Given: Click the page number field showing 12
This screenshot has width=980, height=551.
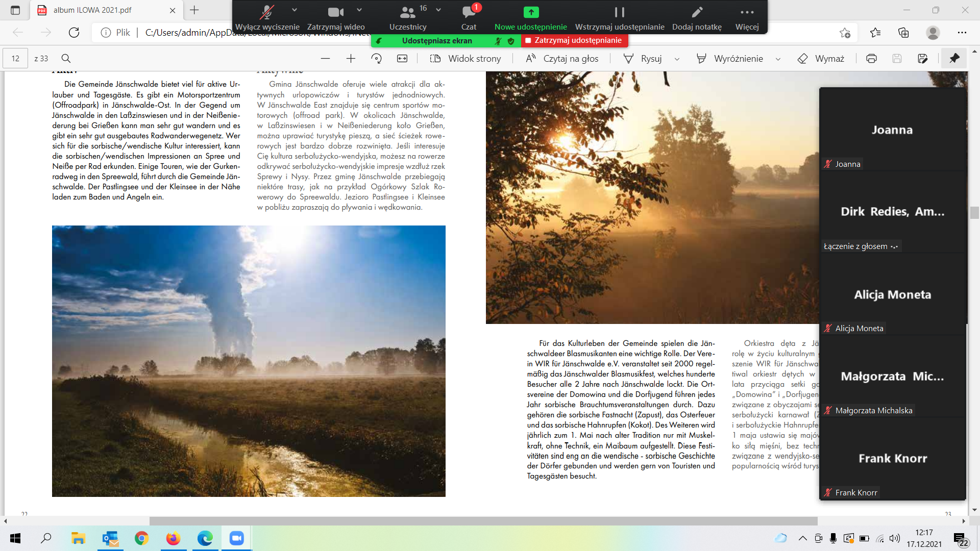Looking at the screenshot, I should tap(15, 59).
